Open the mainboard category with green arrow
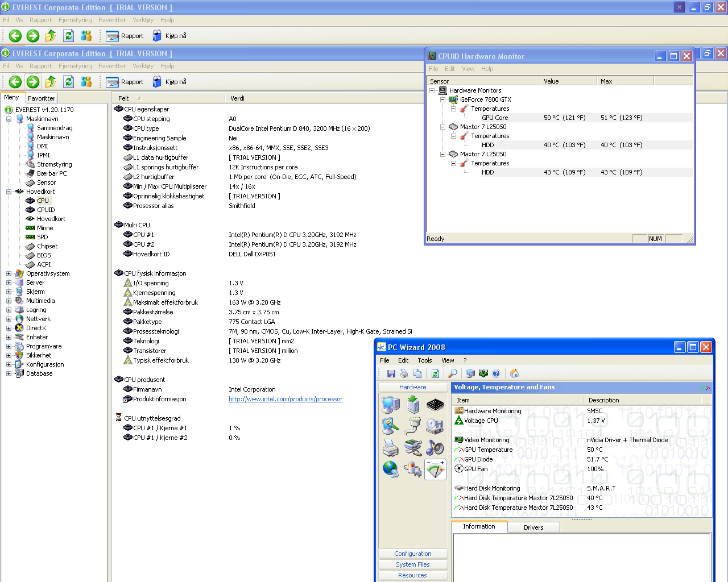 (413, 405)
